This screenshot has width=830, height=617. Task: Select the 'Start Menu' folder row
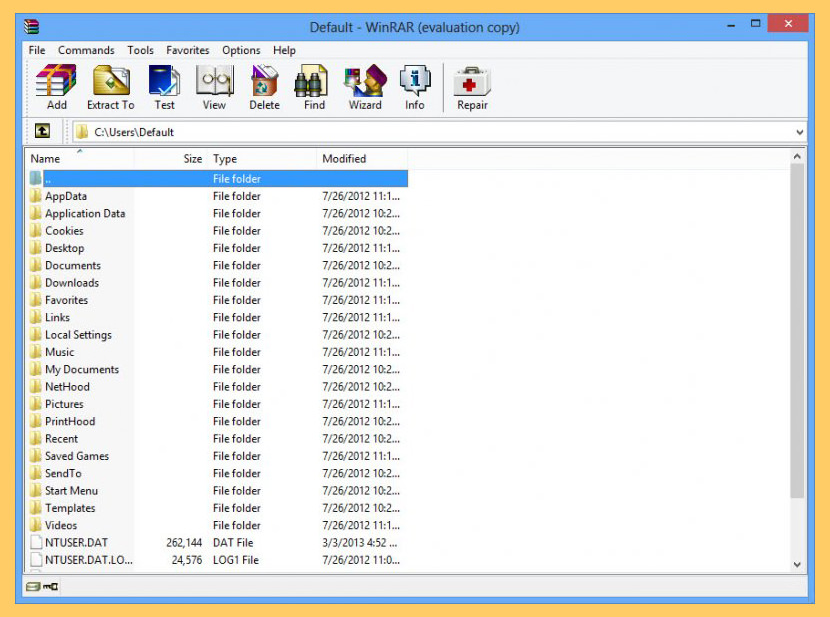(x=217, y=491)
